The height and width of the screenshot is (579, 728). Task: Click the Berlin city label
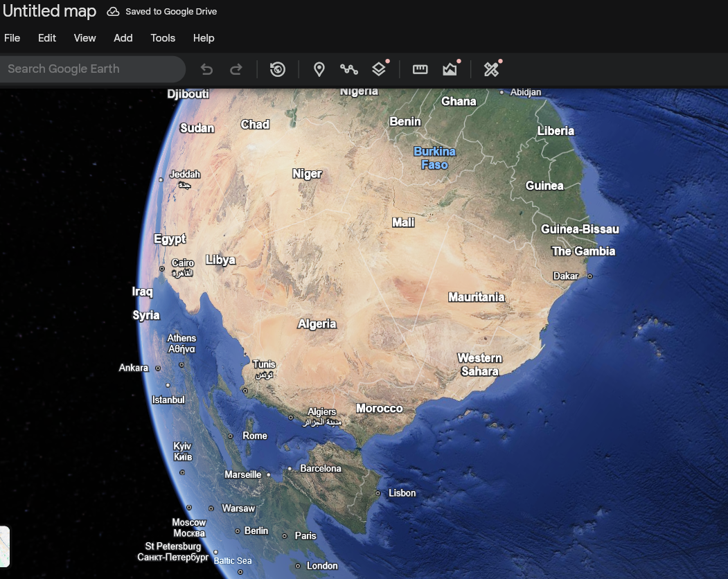pos(256,531)
